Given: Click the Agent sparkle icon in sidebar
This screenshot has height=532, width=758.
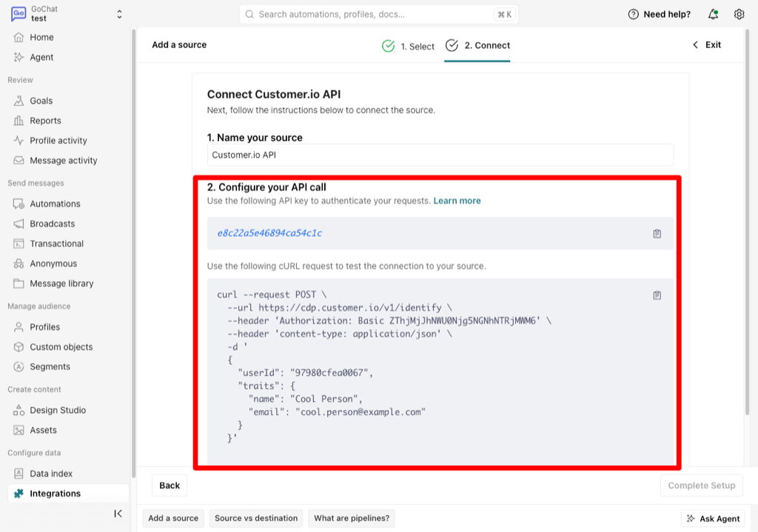Looking at the screenshot, I should click(x=19, y=57).
